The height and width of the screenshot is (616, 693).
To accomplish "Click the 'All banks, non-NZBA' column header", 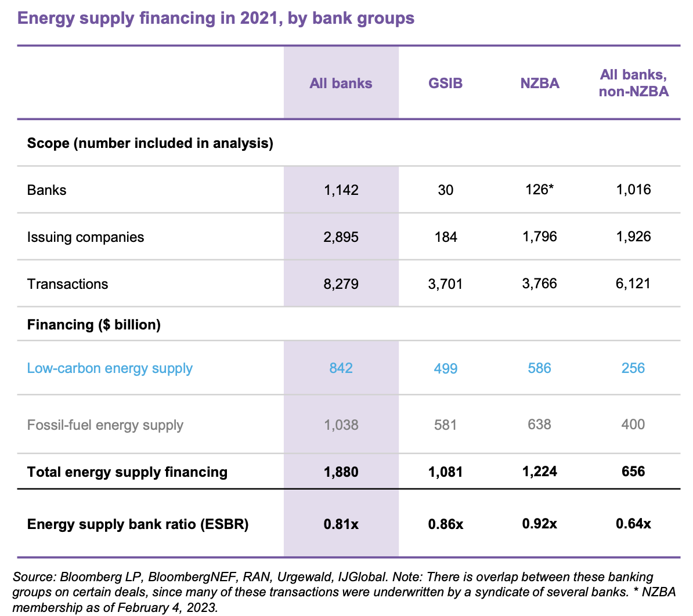I will tap(633, 83).
